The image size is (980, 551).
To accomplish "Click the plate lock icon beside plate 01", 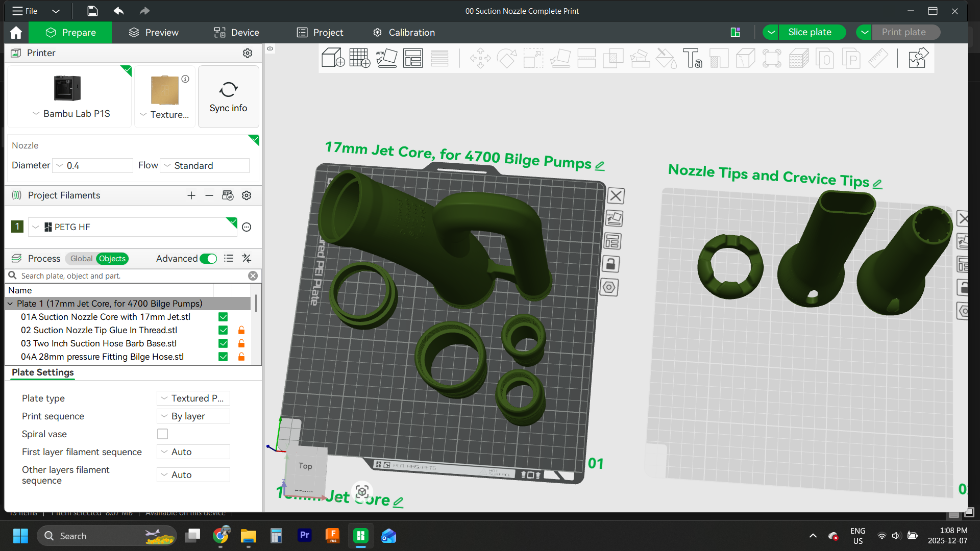I will click(x=610, y=264).
